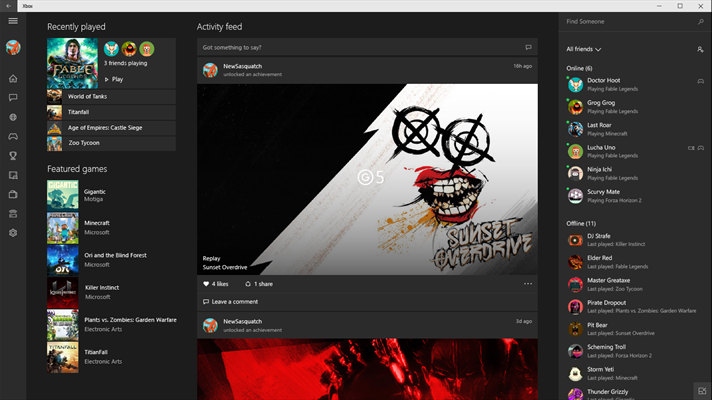This screenshot has height=400, width=712.
Task: Click NewSasquatch avatar on 3d ago post
Action: [210, 326]
